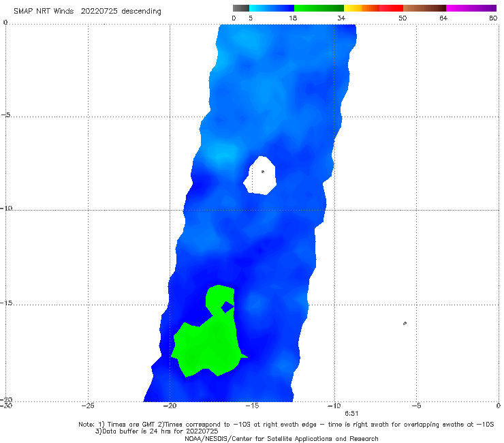504x443 pixels.
Task: Click the NOAA/NESDIS Center for Satellite Applications credit
Action: (281, 439)
